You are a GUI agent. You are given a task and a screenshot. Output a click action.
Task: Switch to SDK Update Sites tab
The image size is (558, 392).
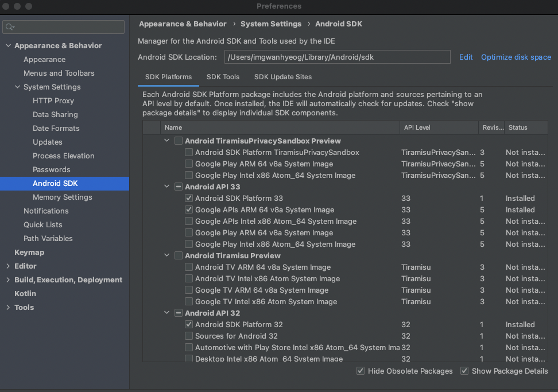click(283, 77)
